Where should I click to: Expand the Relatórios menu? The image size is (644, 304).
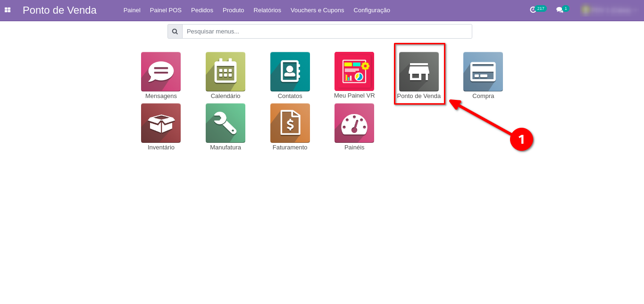coord(267,10)
